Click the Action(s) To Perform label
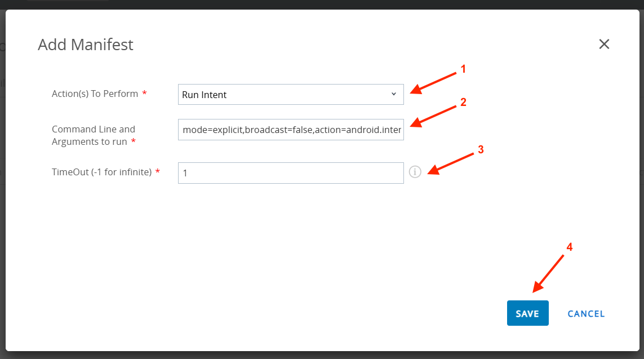Image resolution: width=644 pixels, height=359 pixels. [95, 94]
